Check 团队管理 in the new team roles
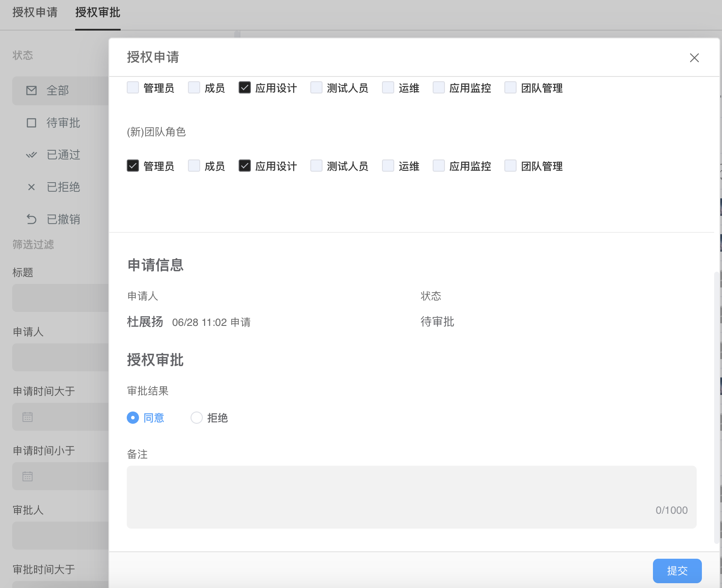 510,166
